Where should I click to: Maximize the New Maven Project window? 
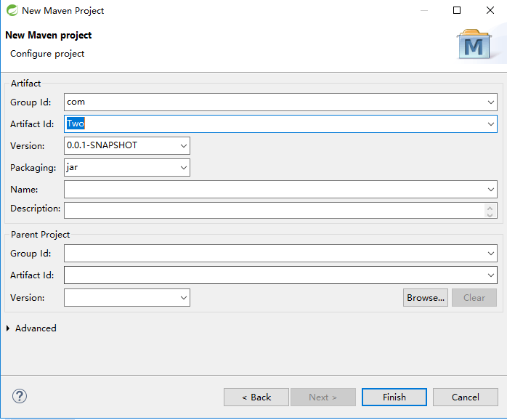[457, 10]
